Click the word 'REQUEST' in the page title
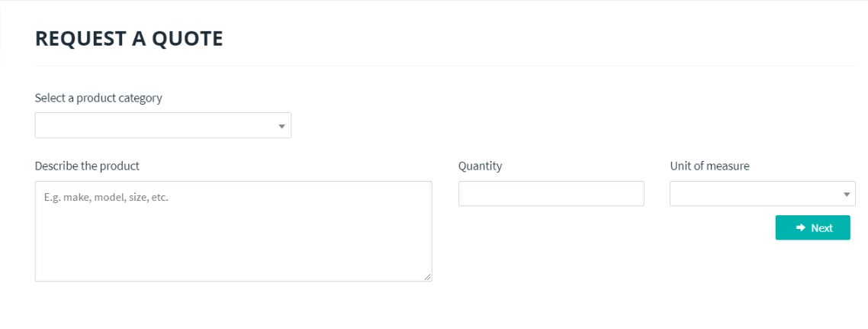This screenshot has width=868, height=329. [x=80, y=39]
